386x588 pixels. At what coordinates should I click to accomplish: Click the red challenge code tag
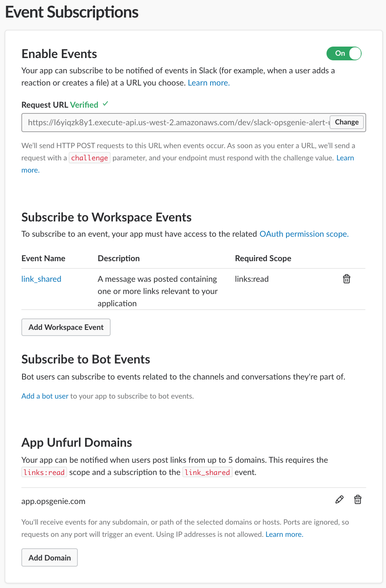coord(90,158)
